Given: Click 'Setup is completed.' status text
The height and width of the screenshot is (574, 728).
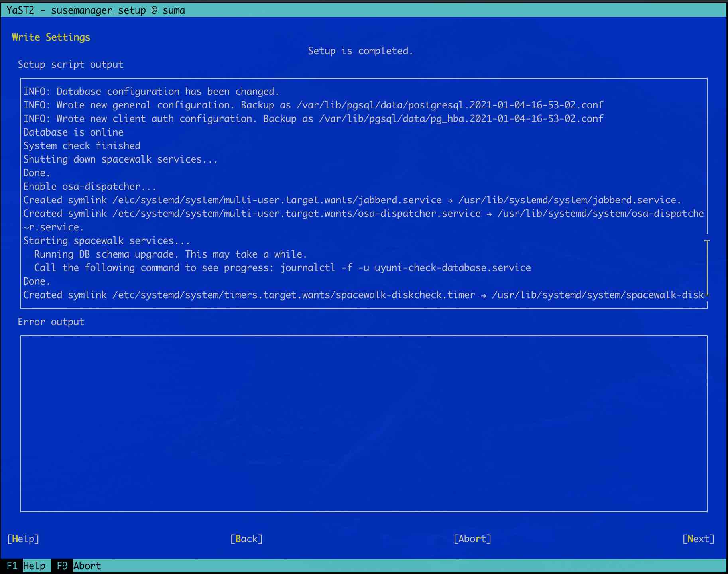Looking at the screenshot, I should [360, 51].
